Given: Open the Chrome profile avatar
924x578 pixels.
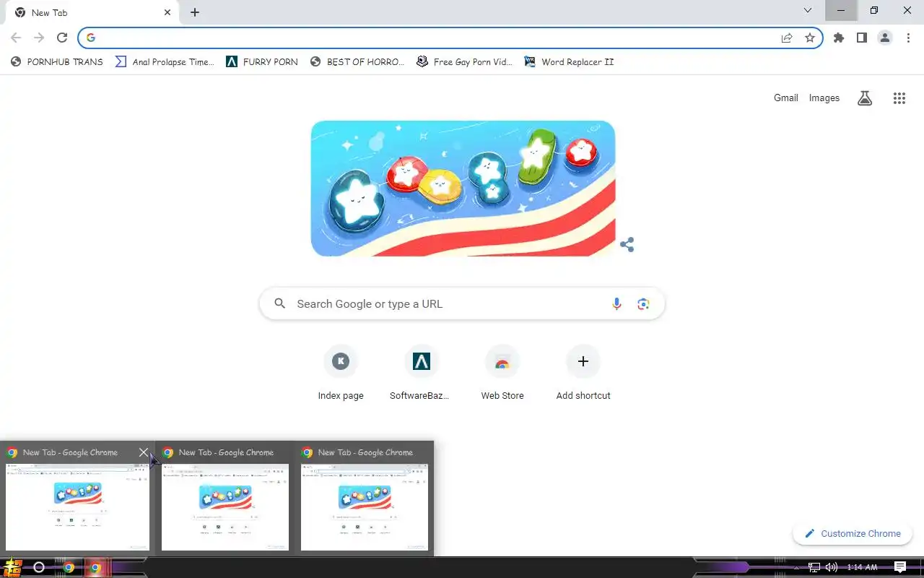Looking at the screenshot, I should pos(885,38).
